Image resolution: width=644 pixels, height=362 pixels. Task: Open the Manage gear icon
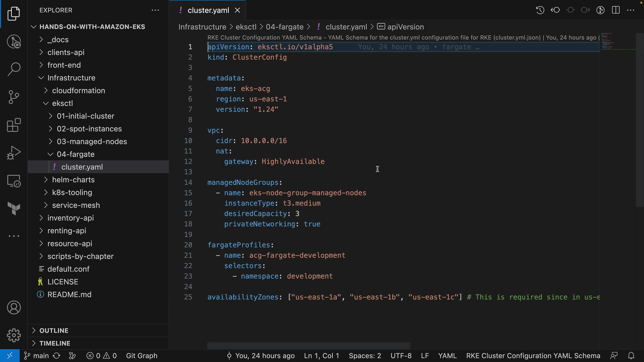(x=14, y=335)
